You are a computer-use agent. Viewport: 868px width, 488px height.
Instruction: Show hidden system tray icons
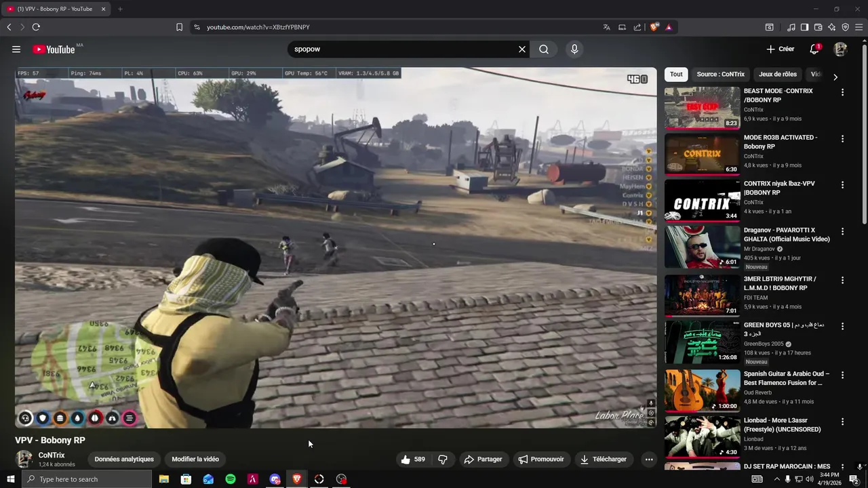click(x=776, y=479)
